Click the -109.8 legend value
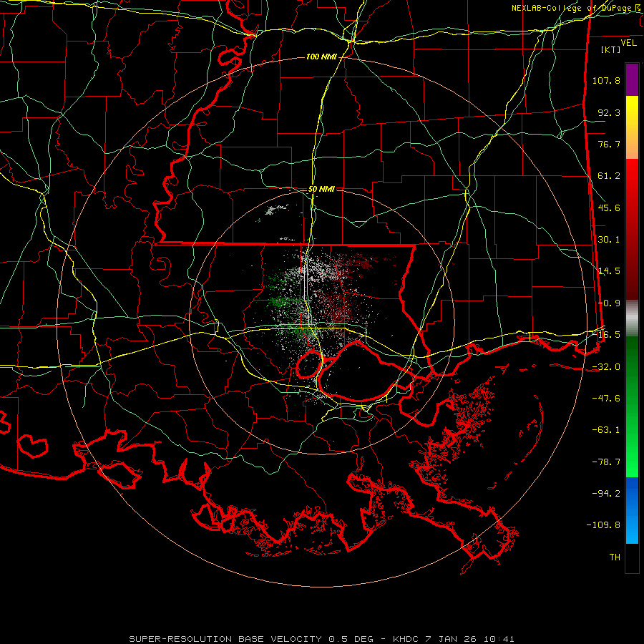This screenshot has height=644, width=644. click(603, 525)
